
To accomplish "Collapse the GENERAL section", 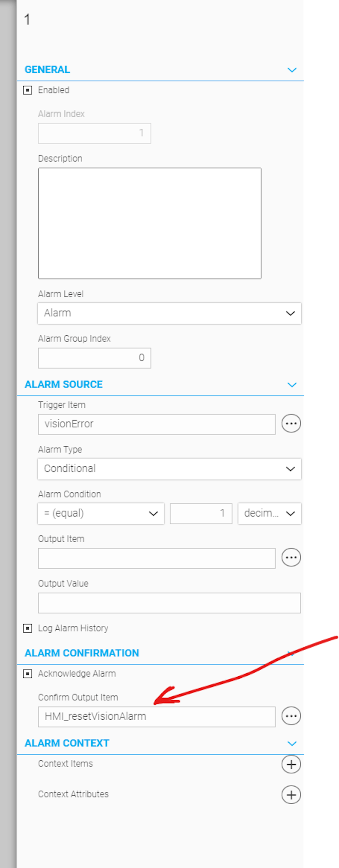I will 292,70.
